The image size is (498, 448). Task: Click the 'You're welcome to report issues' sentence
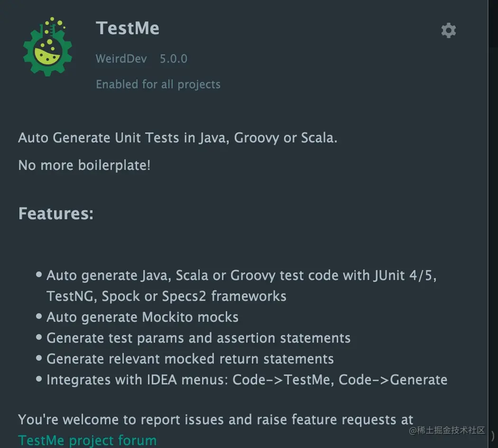(x=215, y=420)
